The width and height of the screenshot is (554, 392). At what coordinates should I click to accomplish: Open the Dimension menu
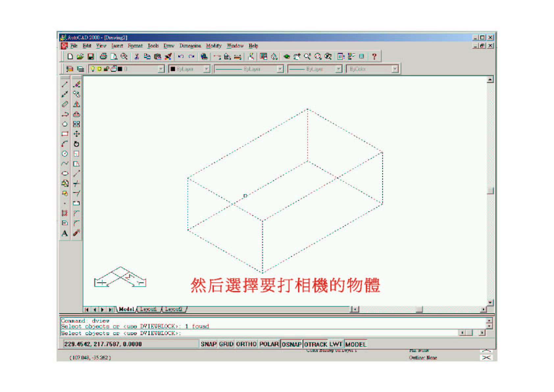point(190,46)
